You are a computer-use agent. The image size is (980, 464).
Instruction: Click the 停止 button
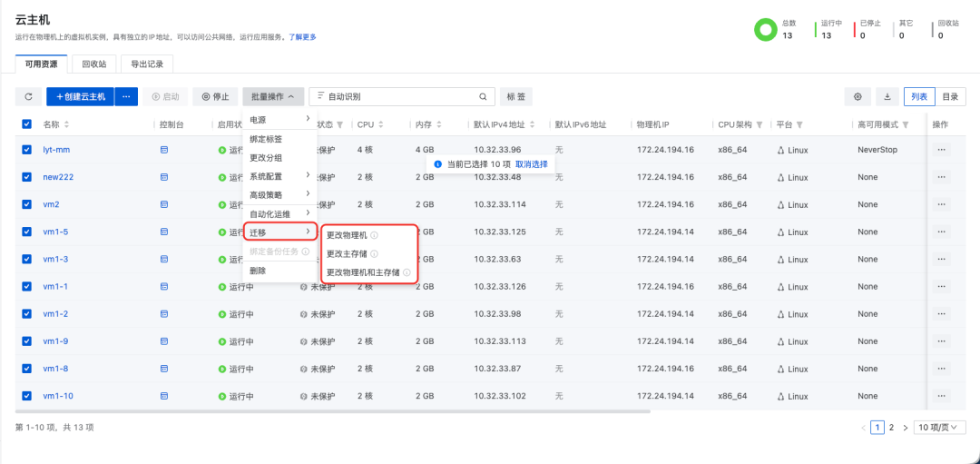[216, 97]
